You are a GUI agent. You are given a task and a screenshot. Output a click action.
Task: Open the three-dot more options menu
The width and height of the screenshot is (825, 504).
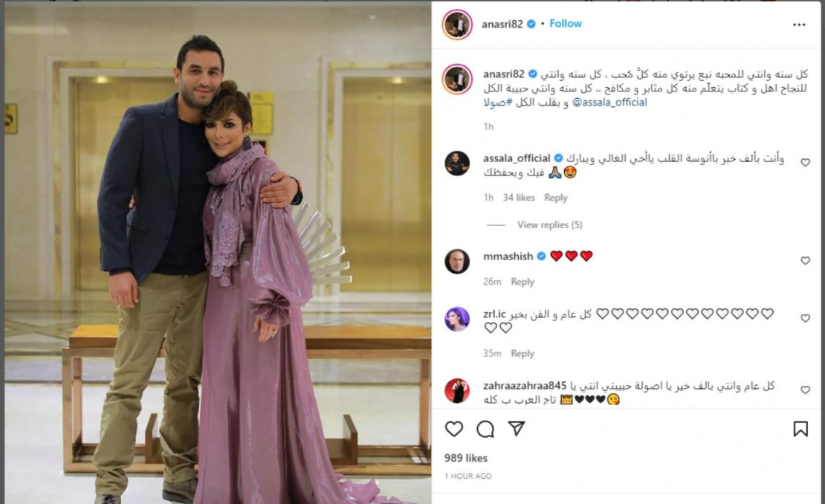[799, 25]
